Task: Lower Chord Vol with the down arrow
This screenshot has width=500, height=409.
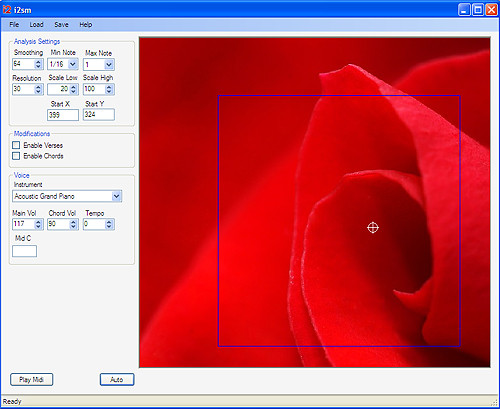Action: point(73,227)
